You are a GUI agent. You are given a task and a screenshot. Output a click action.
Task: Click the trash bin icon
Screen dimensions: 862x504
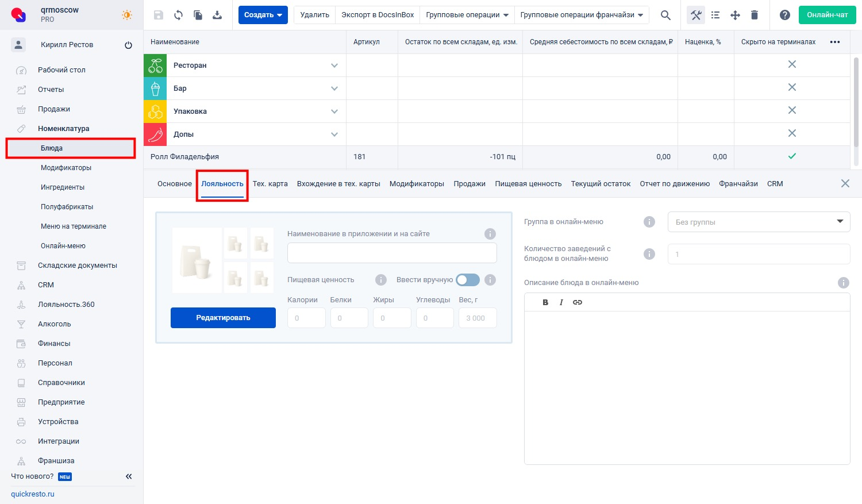pos(755,15)
